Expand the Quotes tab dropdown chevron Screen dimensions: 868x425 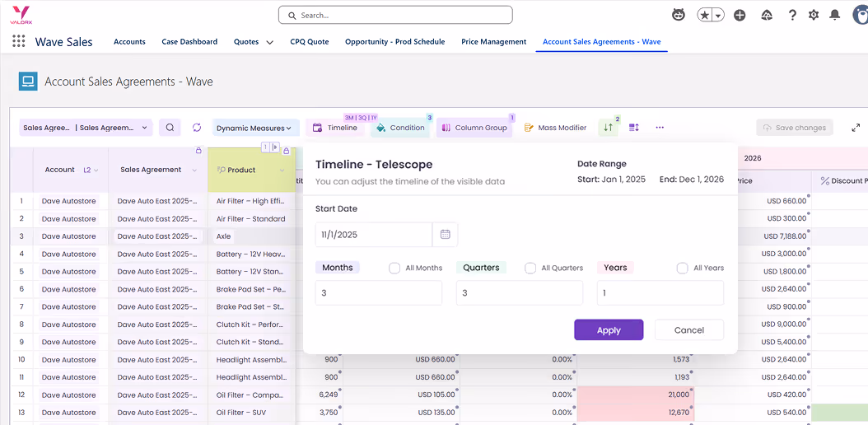[x=269, y=42]
